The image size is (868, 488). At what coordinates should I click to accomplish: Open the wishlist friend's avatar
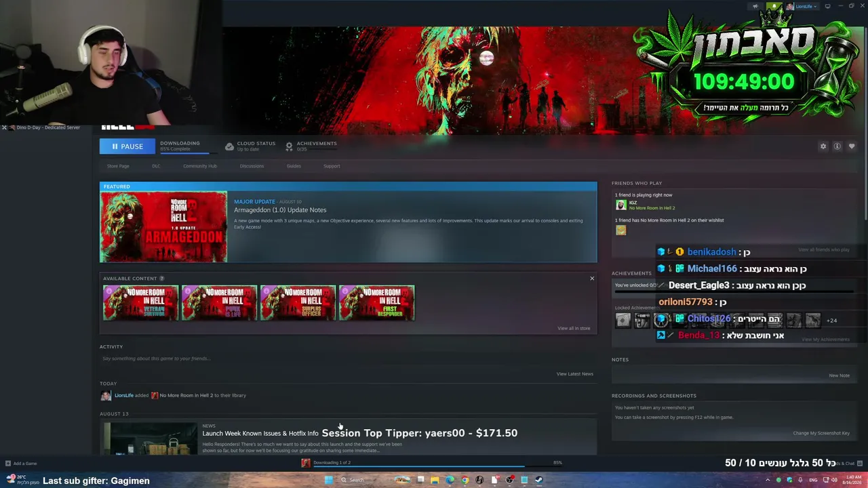(620, 230)
